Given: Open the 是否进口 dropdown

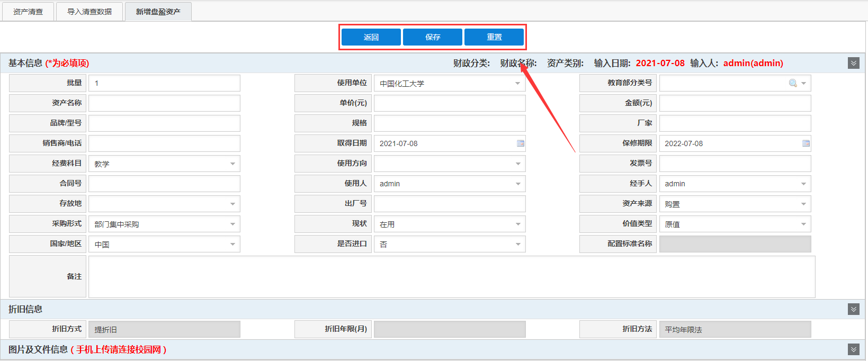Looking at the screenshot, I should [517, 244].
